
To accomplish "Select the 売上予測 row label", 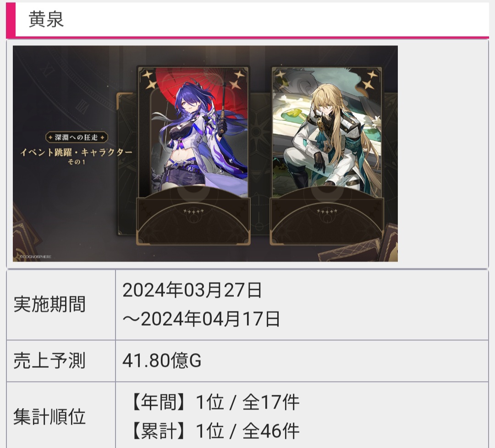I will click(49, 361).
